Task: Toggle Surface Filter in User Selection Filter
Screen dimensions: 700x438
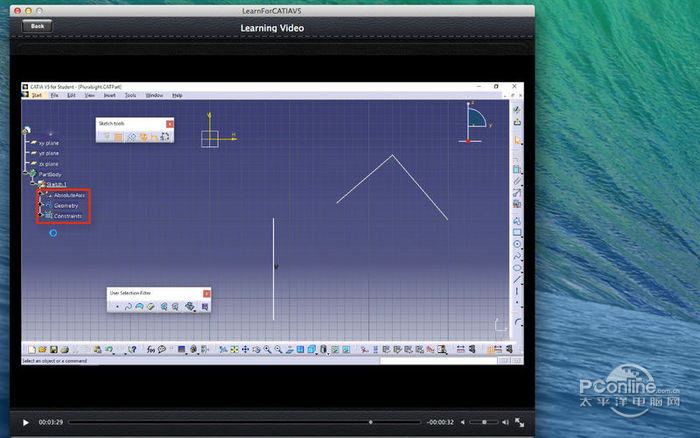Action: pyautogui.click(x=139, y=306)
